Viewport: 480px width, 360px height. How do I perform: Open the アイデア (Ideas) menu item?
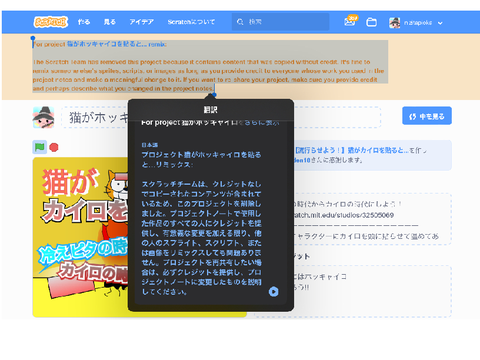(141, 22)
